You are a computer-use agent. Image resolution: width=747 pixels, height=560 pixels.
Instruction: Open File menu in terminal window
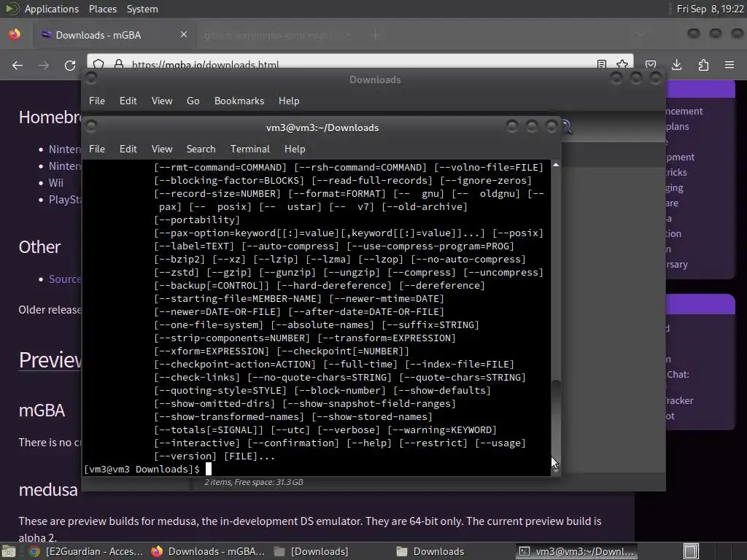point(97,149)
